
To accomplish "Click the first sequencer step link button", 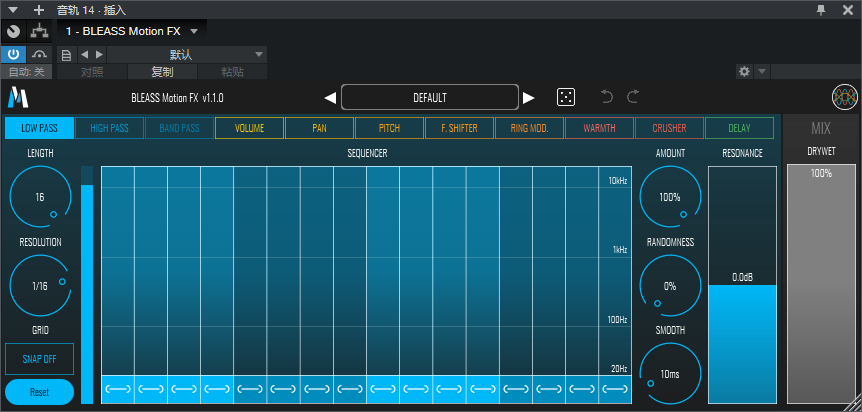I will pos(118,389).
